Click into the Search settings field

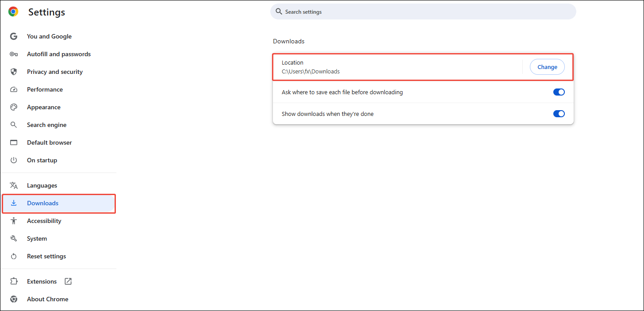[423, 12]
